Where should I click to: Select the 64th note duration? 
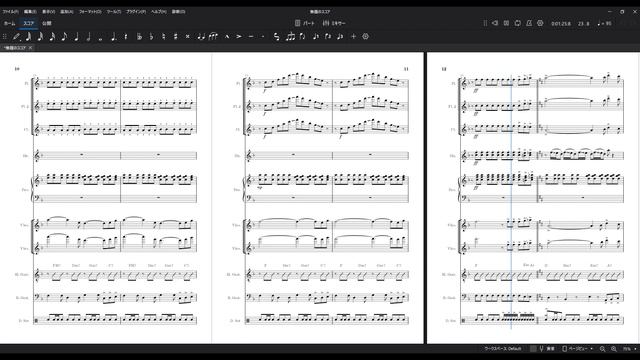coord(28,37)
